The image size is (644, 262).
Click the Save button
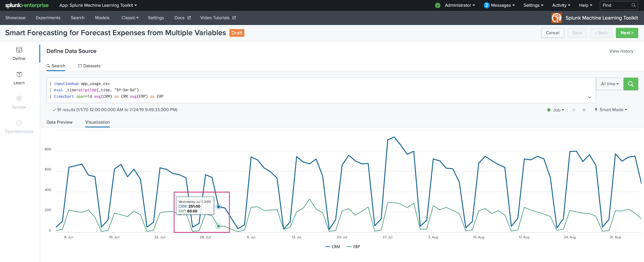point(577,33)
